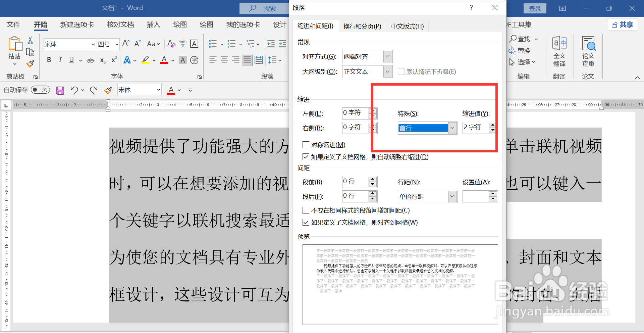Uncheck auto-adjust right indent for document grid
Image resolution: width=644 pixels, height=333 pixels.
coord(306,157)
